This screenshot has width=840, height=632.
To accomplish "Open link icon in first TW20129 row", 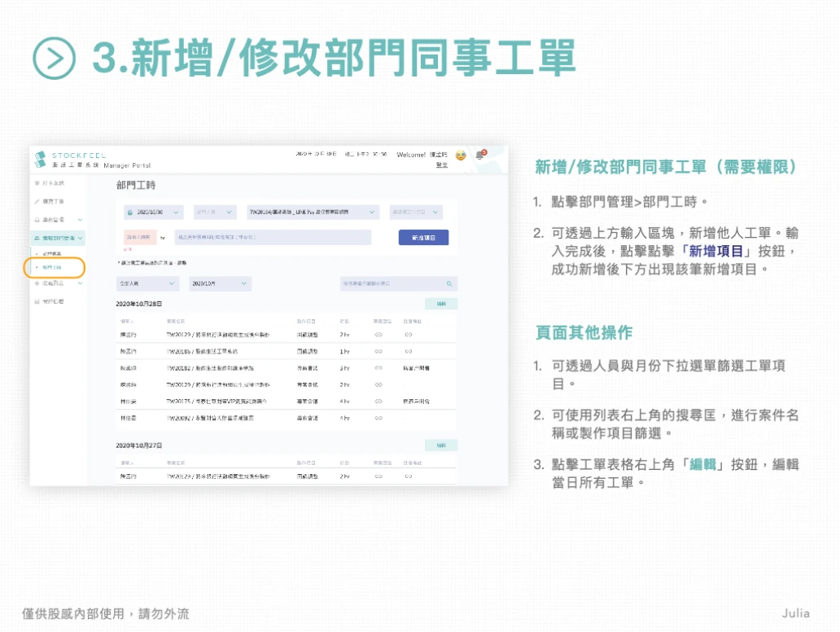I will (378, 335).
